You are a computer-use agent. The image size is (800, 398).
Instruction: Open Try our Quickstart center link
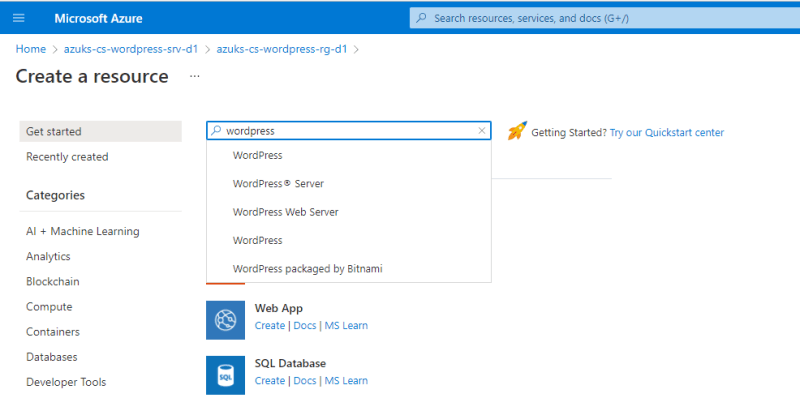pos(666,133)
